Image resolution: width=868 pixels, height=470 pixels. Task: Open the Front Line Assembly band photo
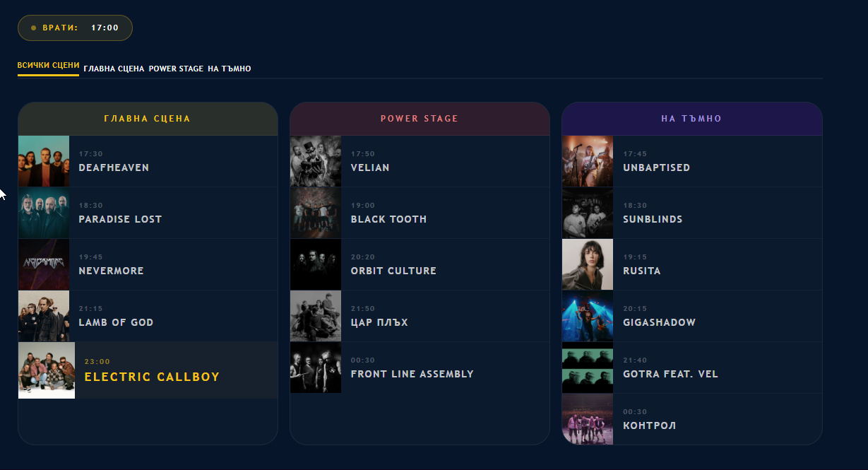pos(316,368)
